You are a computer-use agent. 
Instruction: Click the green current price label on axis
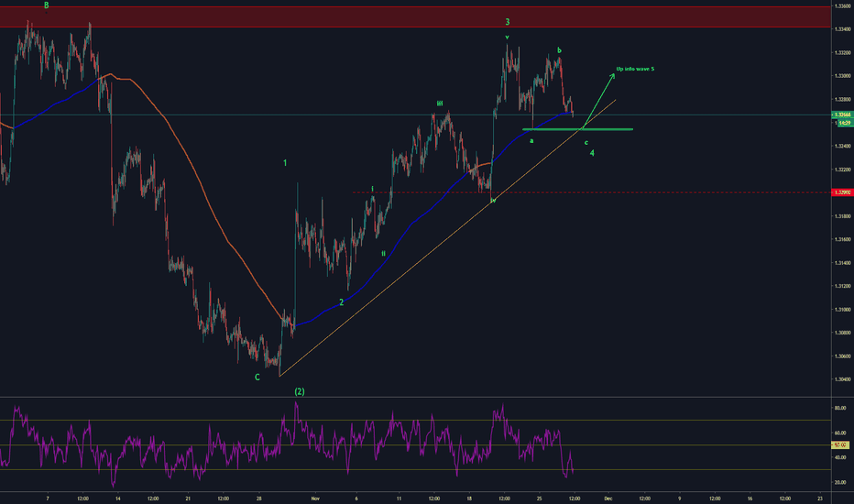[x=839, y=115]
